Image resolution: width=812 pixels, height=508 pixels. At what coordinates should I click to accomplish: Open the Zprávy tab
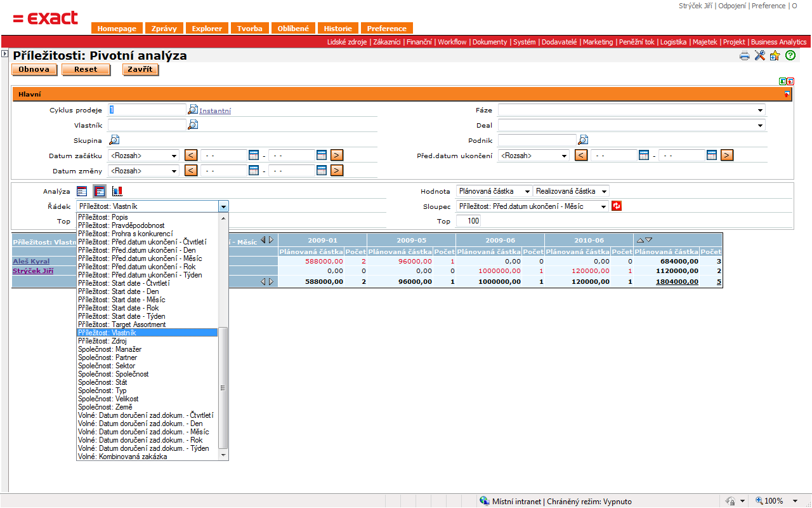(x=164, y=29)
